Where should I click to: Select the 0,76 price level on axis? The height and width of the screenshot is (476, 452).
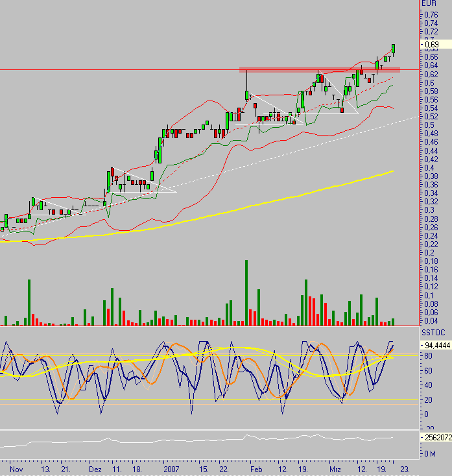tap(429, 14)
